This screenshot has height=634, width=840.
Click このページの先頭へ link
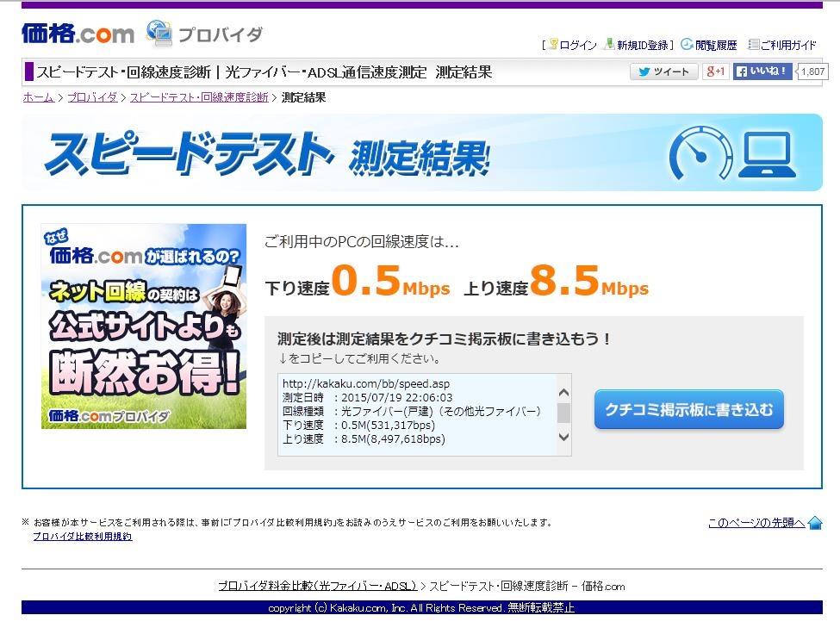pos(756,523)
